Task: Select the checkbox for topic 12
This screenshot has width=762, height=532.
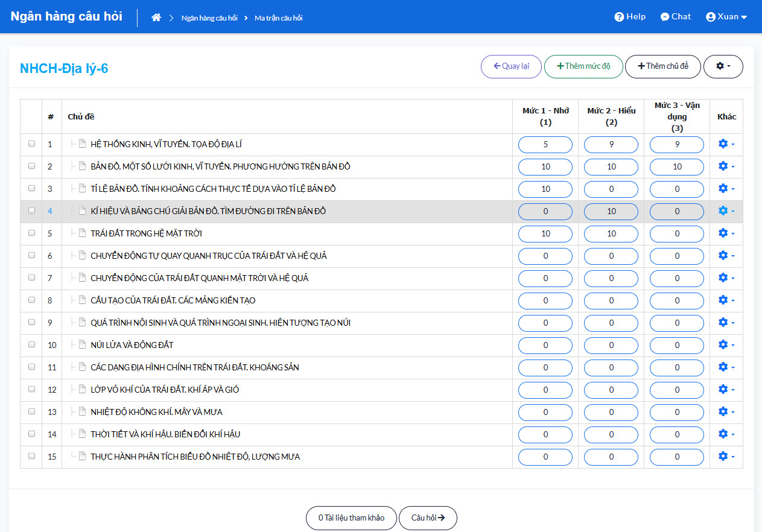Action: (31, 390)
